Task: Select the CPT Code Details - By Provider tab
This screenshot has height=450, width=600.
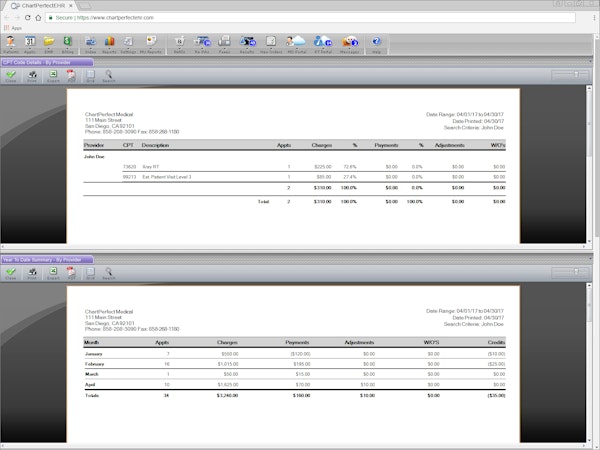Action: (x=45, y=63)
